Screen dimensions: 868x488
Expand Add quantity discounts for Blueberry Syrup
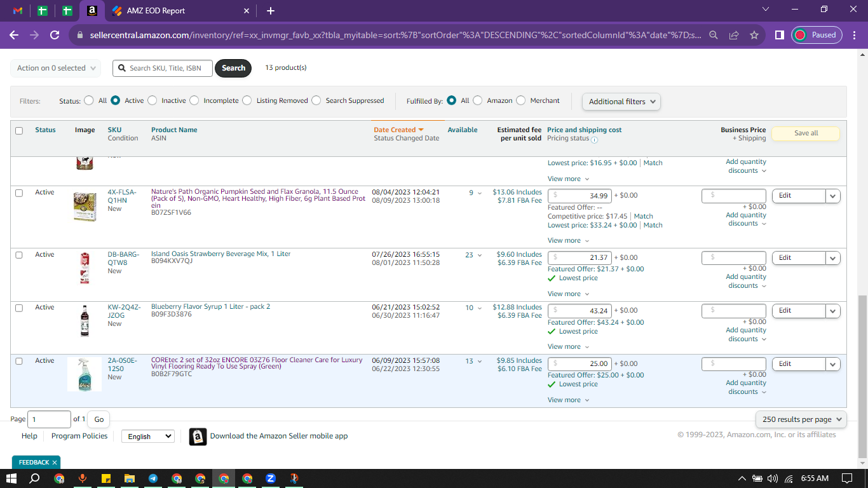coord(746,334)
